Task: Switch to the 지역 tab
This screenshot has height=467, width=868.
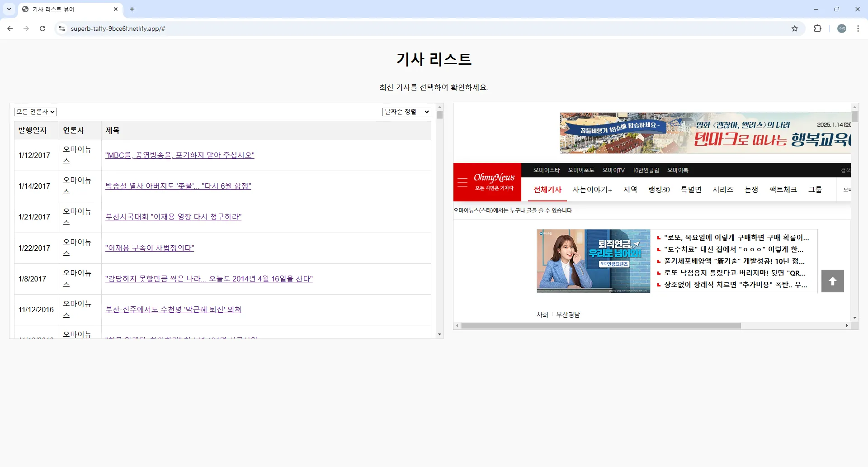Action: coord(630,190)
